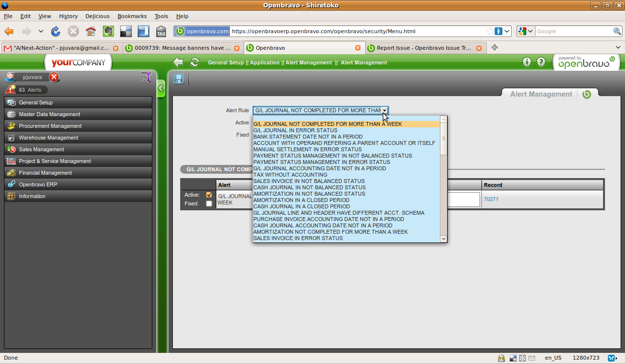Click the pjuvara user avatar icon

tap(10, 77)
